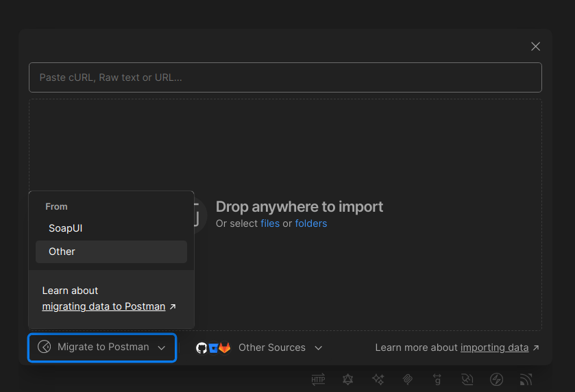
Task: Collapse the Migrate to Postman dropdown
Action: pyautogui.click(x=102, y=347)
